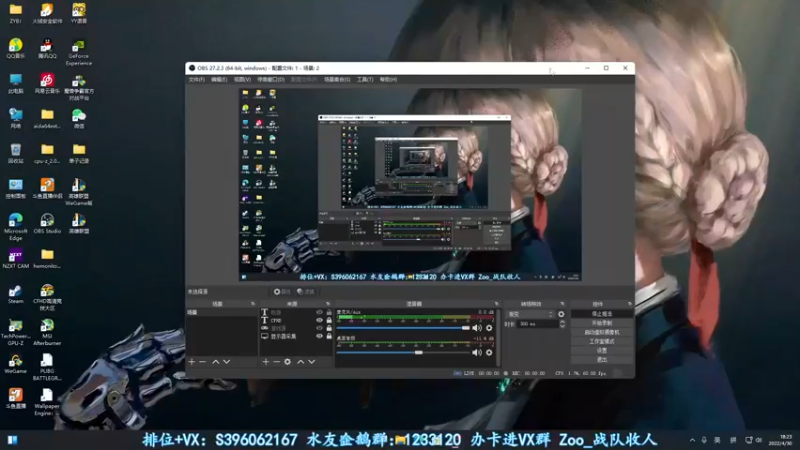Move scene down in the 场景 panel
This screenshot has width=800, height=450.
click(227, 362)
